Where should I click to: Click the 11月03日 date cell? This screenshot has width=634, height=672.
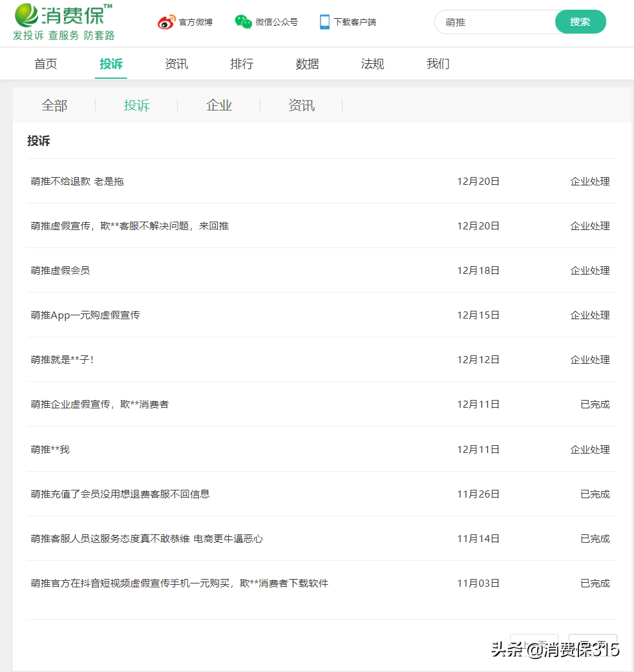click(478, 583)
